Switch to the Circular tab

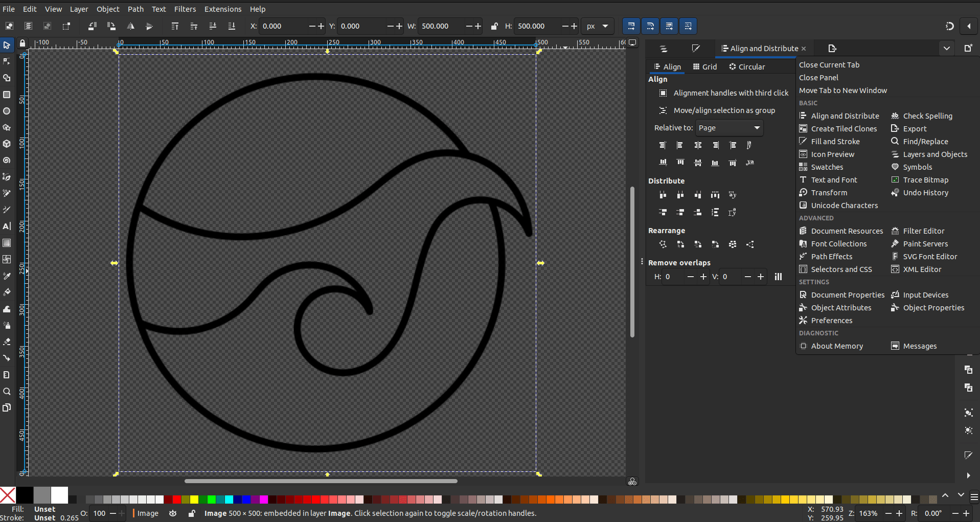point(746,67)
